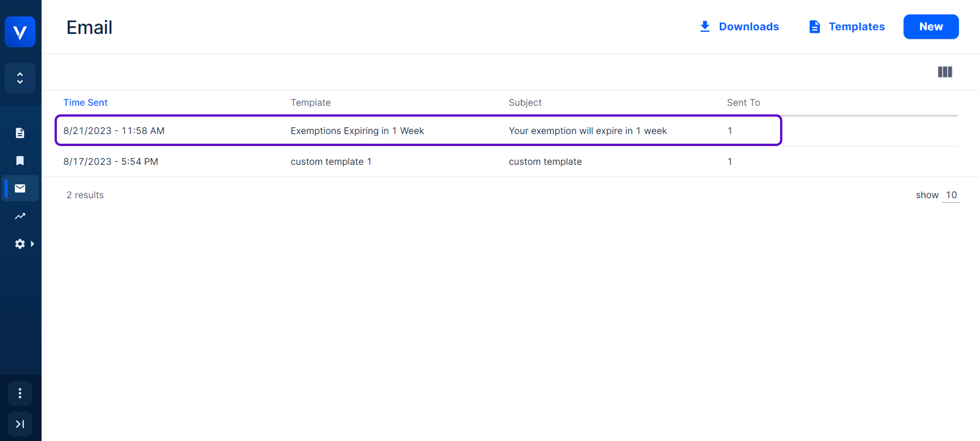Sort by Time Sent column
The height and width of the screenshot is (441, 980).
(x=85, y=102)
